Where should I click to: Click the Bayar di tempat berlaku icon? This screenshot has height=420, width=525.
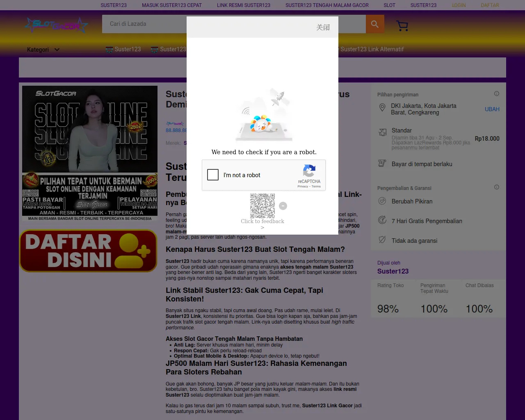(382, 164)
